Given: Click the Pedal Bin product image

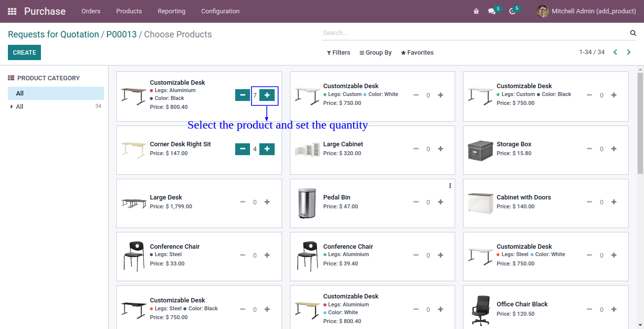Looking at the screenshot, I should click(306, 203).
